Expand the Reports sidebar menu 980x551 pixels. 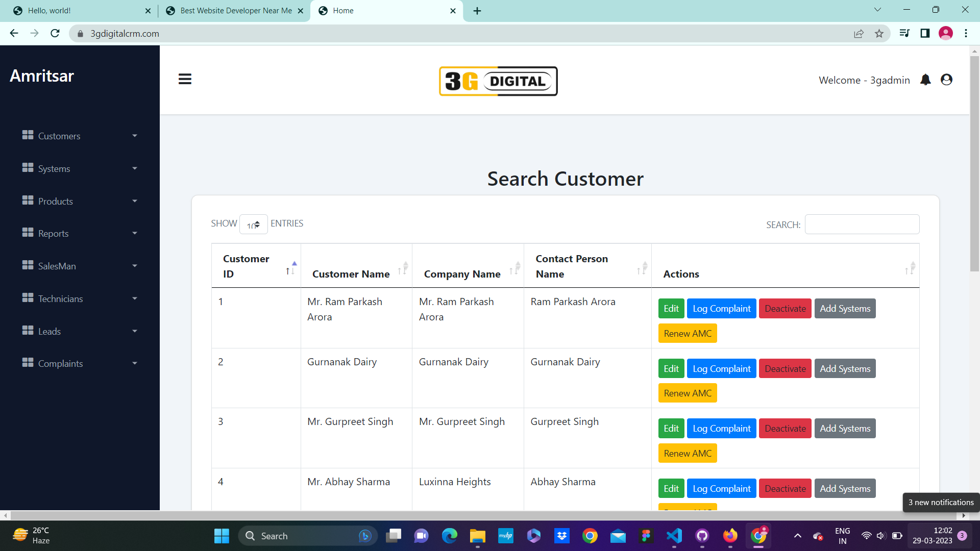(80, 234)
